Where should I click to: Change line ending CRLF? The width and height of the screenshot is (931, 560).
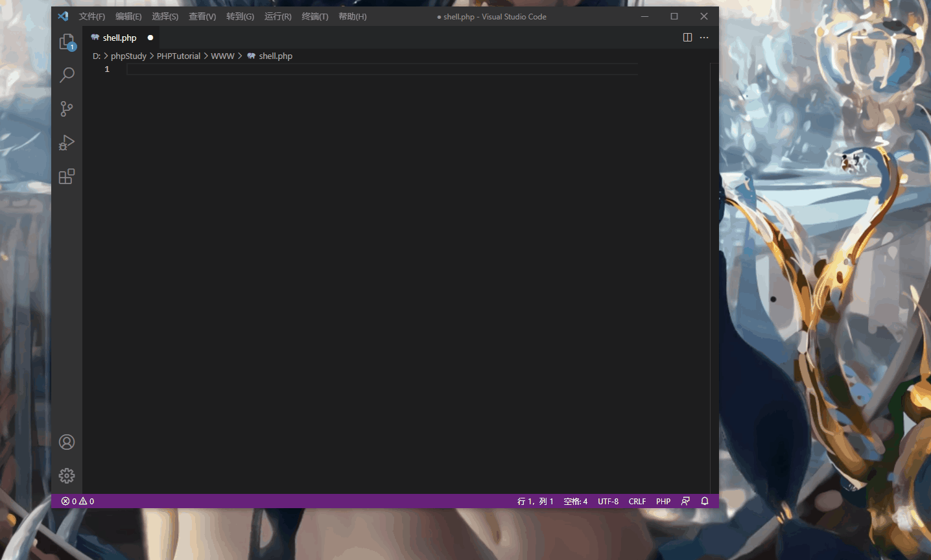pyautogui.click(x=637, y=501)
